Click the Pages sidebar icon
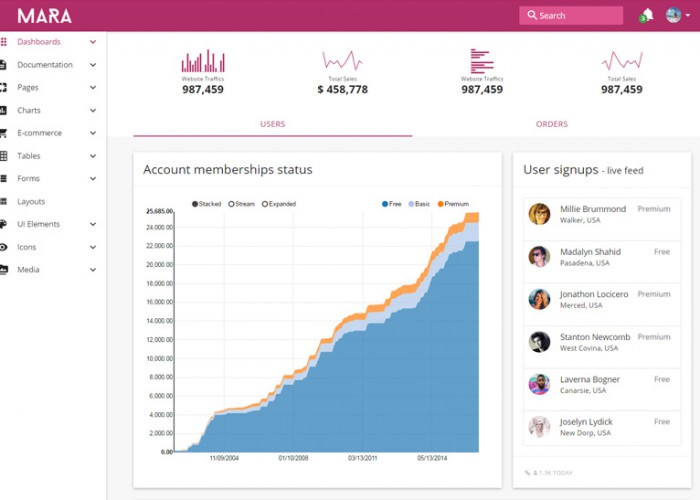 click(3, 88)
